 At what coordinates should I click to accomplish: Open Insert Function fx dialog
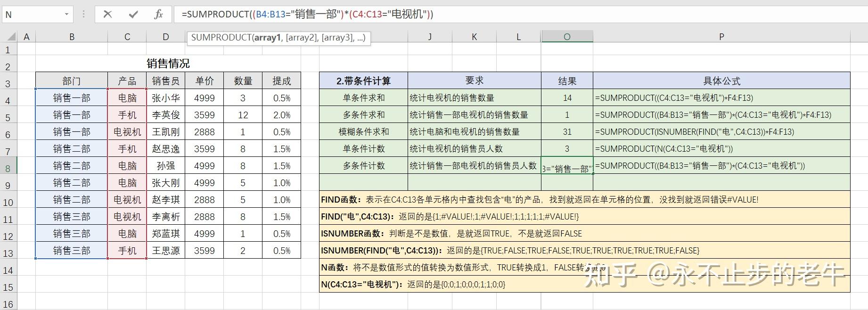click(159, 14)
